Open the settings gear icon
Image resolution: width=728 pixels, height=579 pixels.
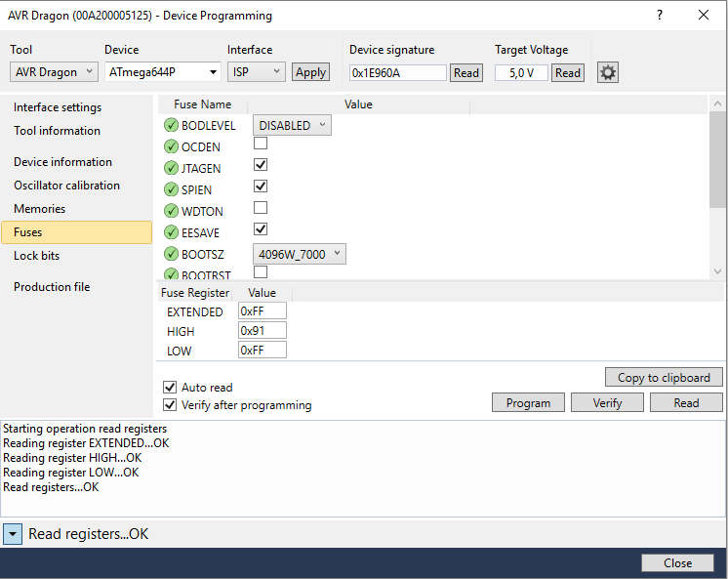607,72
